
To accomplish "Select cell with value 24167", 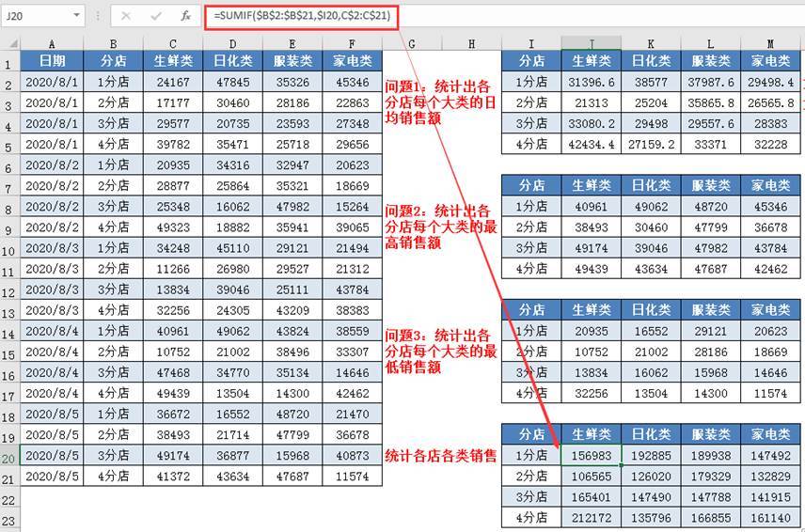I will 173,82.
